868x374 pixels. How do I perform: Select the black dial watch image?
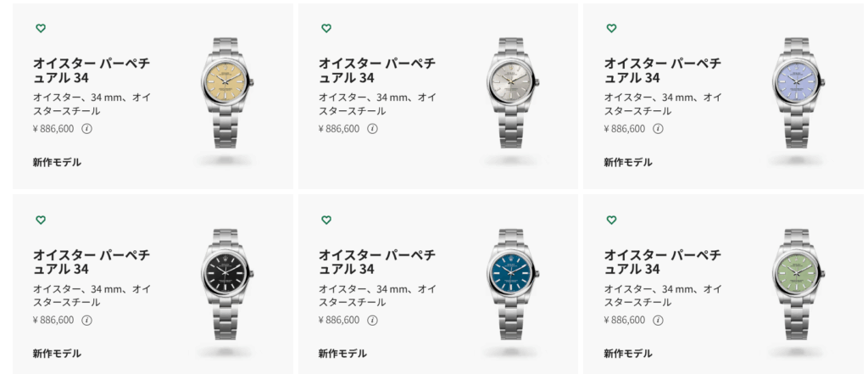pyautogui.click(x=225, y=284)
